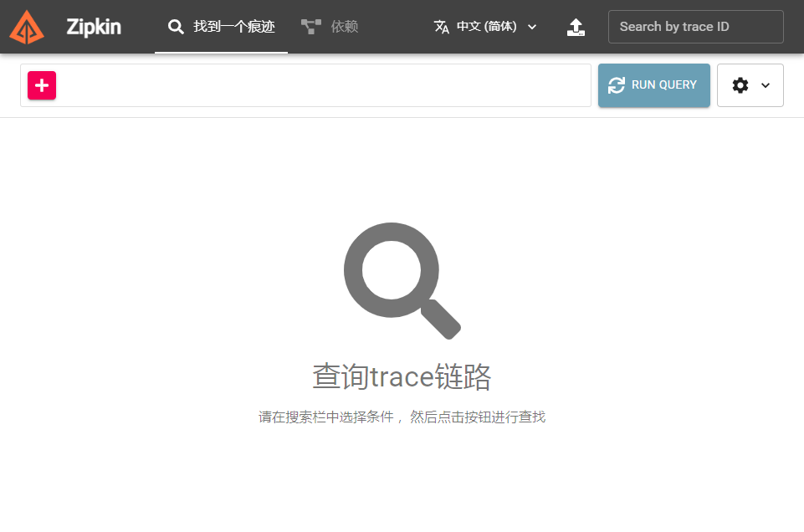804x532 pixels.
Task: Click the language translate icon
Action: coord(442,27)
